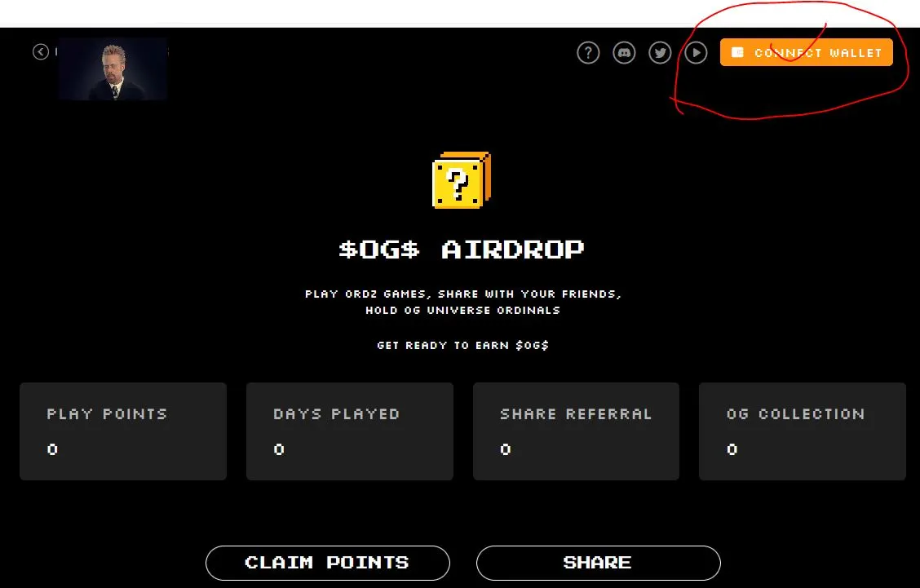Click the OG Collection zero value

(732, 449)
